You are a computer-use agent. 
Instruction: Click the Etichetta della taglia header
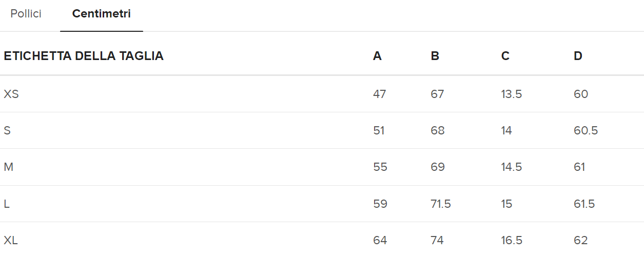coord(84,56)
